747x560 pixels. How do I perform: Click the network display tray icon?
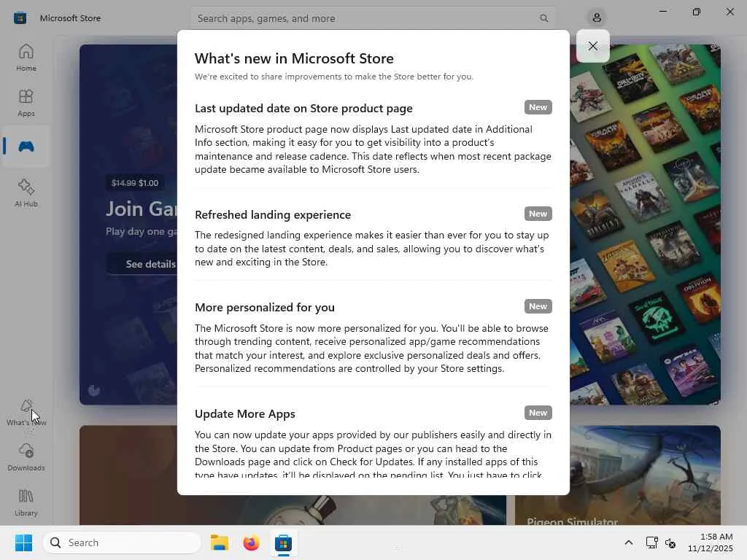coord(651,542)
